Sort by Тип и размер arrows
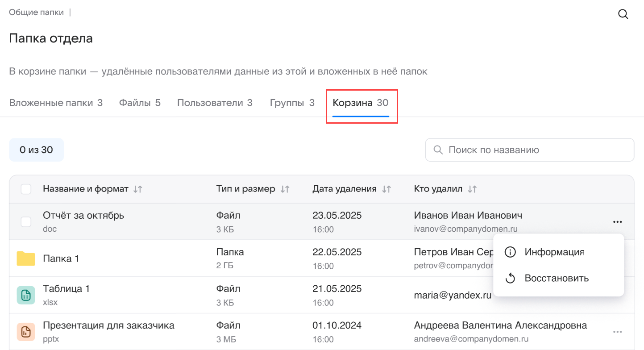644x350 pixels. tap(285, 189)
